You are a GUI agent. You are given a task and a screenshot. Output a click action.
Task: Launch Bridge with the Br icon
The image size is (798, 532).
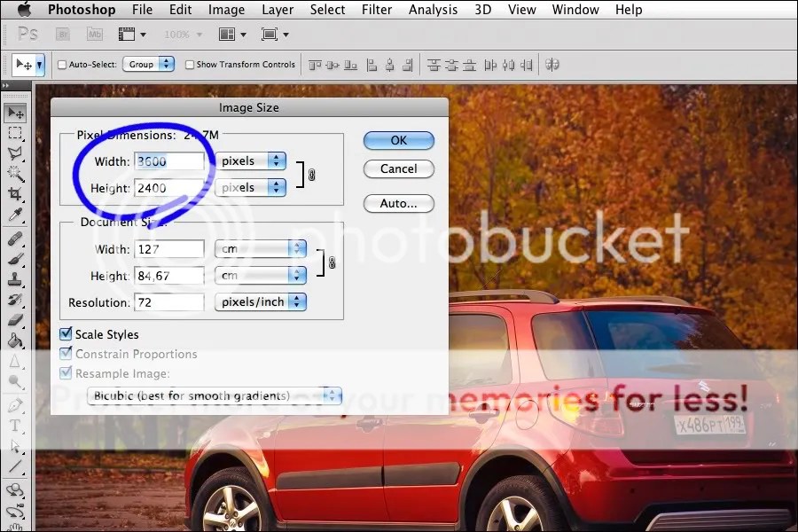tap(63, 35)
